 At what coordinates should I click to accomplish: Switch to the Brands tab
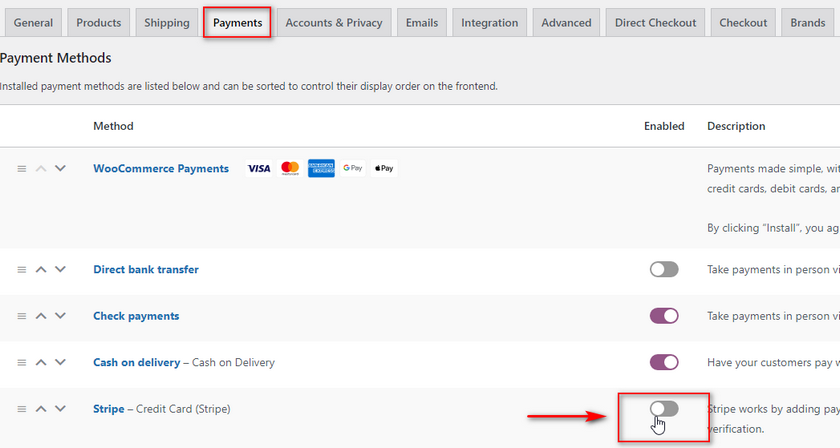pos(807,23)
